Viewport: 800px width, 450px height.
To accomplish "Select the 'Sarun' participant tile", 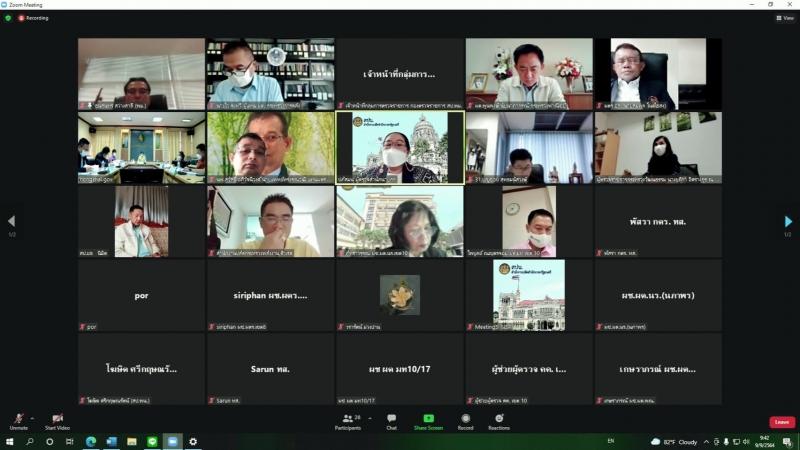I will click(270, 369).
